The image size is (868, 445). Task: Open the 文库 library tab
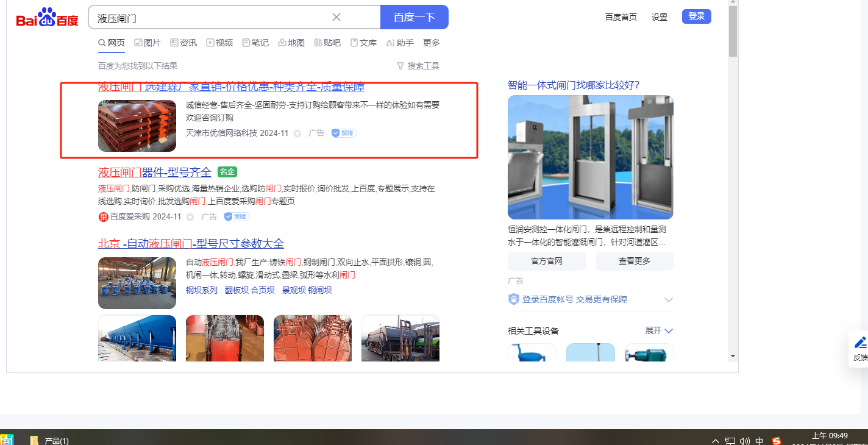tap(363, 43)
